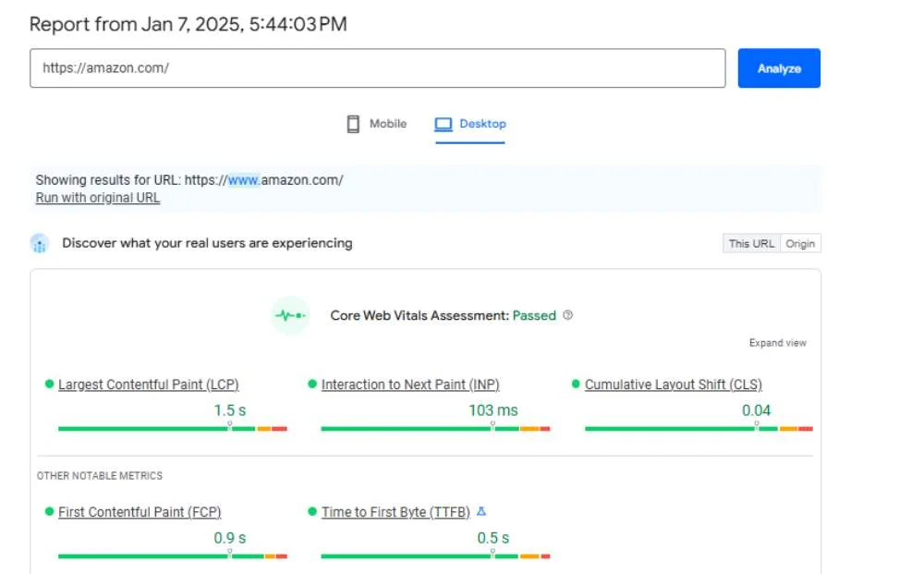Click the TTFB distribution bar

coord(435,556)
